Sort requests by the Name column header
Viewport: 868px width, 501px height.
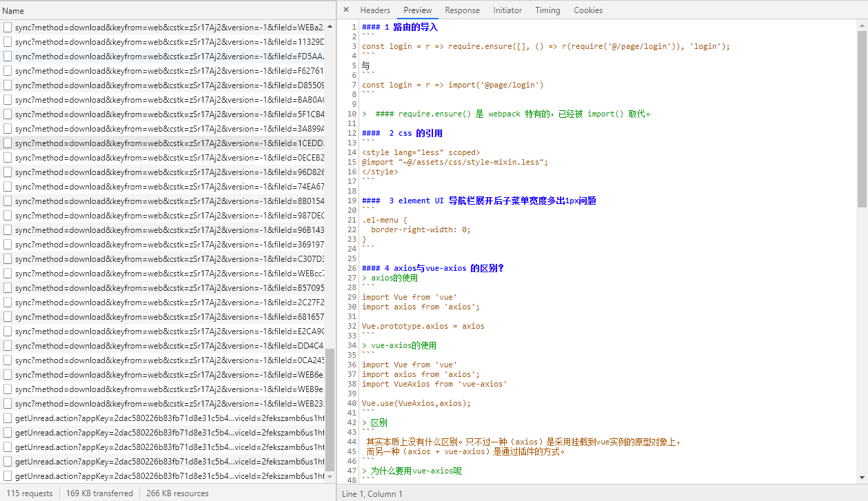[x=168, y=10]
